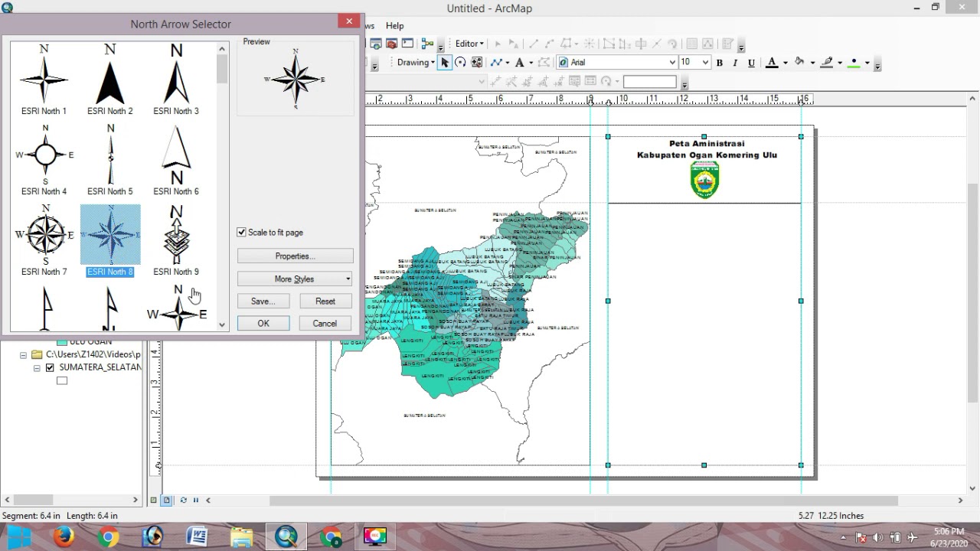980x551 pixels.
Task: Switch to Layout View button
Action: 166,500
